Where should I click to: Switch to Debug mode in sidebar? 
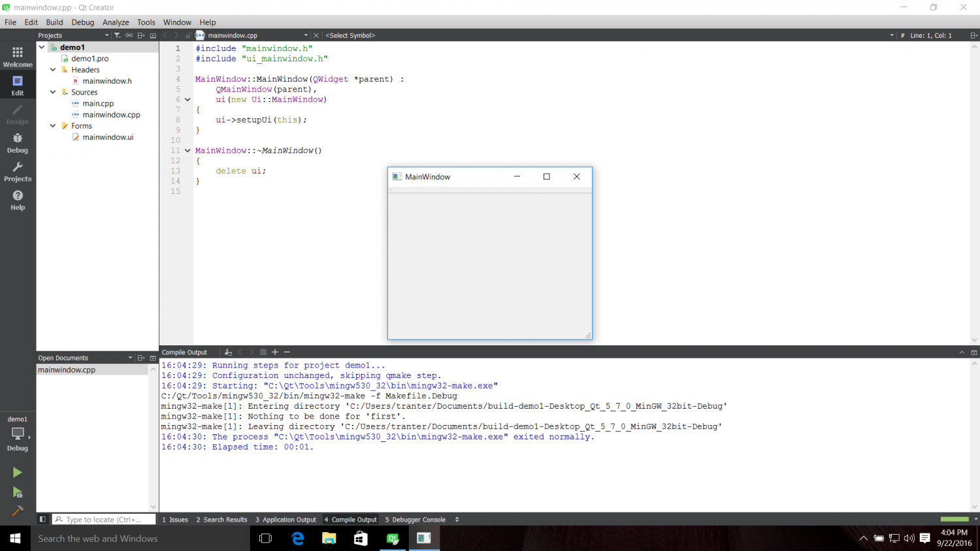18,142
